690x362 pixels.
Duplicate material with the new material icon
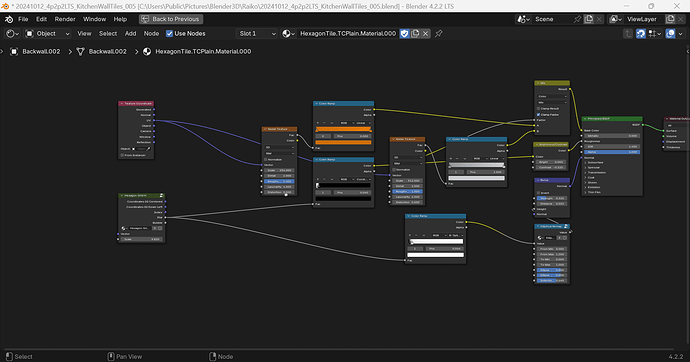point(415,33)
